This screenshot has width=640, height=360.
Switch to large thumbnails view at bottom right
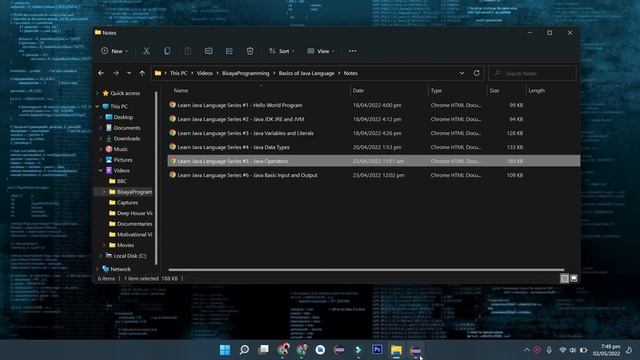click(x=574, y=278)
